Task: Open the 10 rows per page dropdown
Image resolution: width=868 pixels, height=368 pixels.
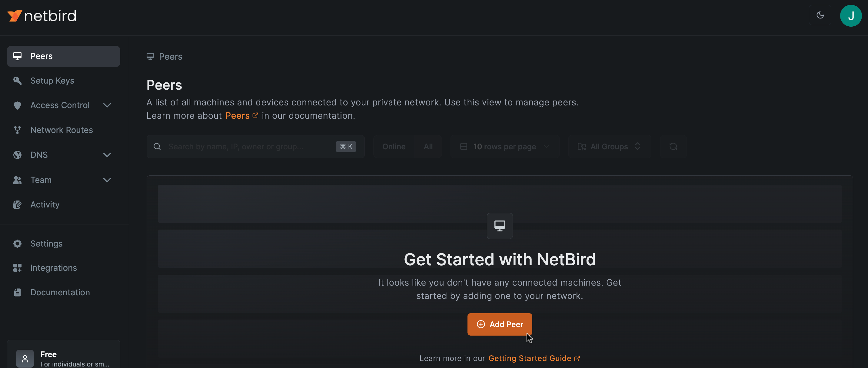Action: point(504,147)
